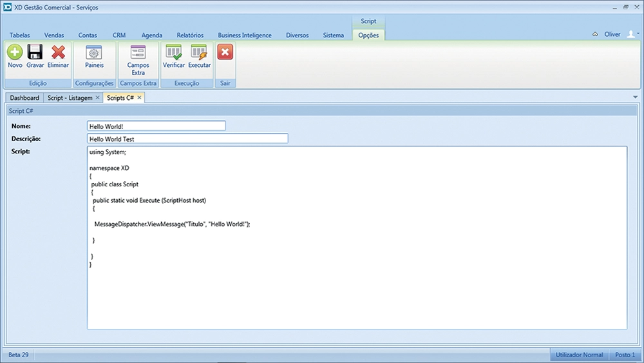Screen dimensions: 644x363
Task: Open Campos Extra fields
Action: tap(138, 53)
